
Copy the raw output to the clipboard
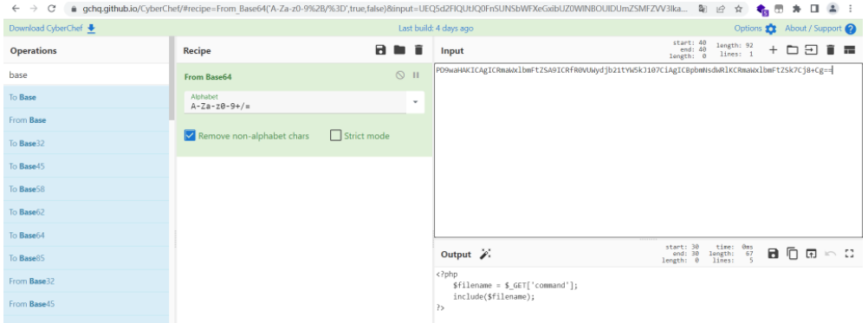(x=793, y=254)
